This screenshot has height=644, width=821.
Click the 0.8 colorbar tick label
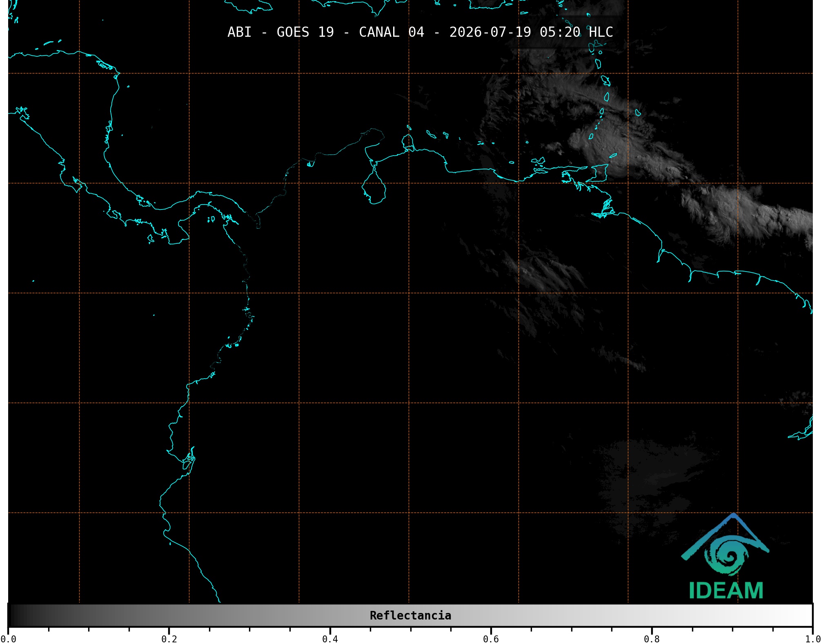pos(652,639)
